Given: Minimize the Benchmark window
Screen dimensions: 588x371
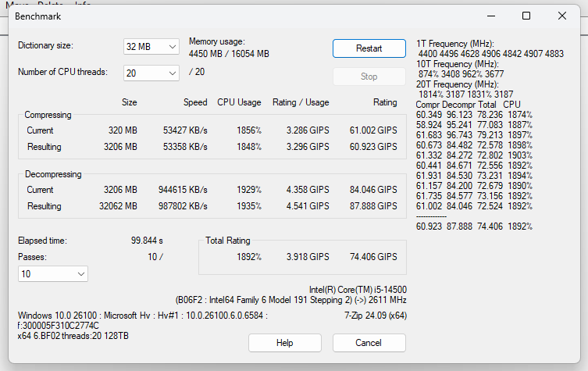Looking at the screenshot, I should (491, 16).
